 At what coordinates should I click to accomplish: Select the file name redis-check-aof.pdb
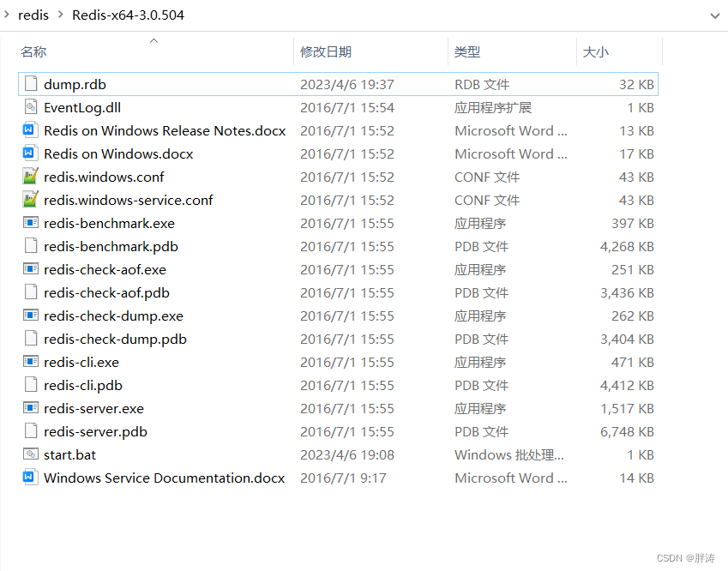(106, 293)
